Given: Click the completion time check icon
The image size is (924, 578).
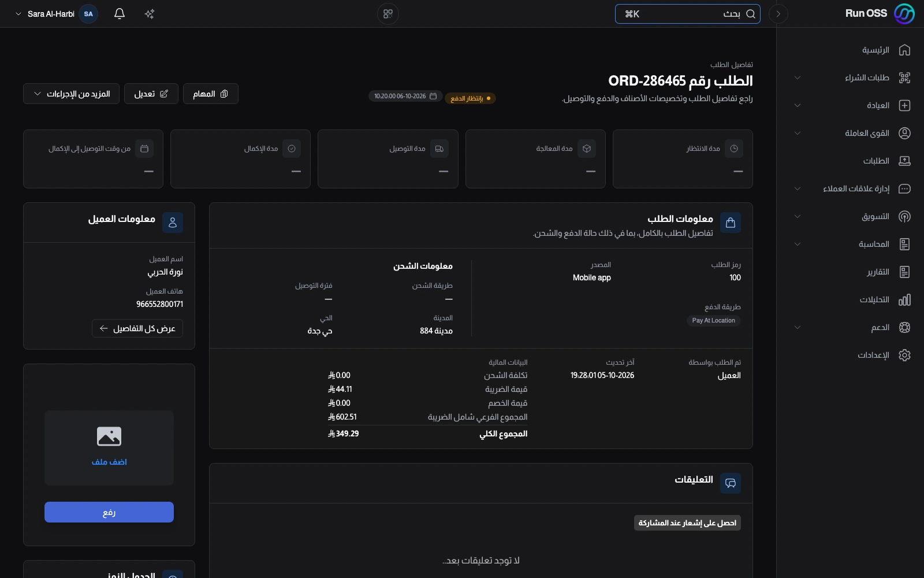Looking at the screenshot, I should (292, 149).
